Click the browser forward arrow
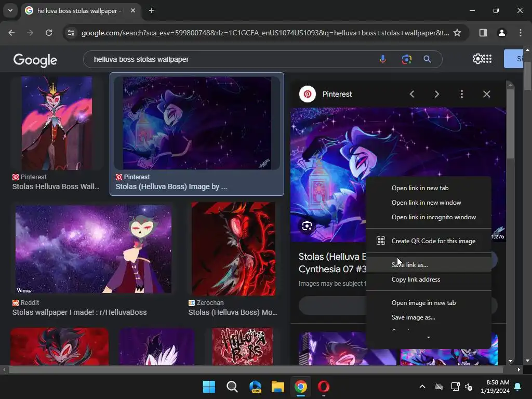Viewport: 532px width, 399px height. coord(30,33)
